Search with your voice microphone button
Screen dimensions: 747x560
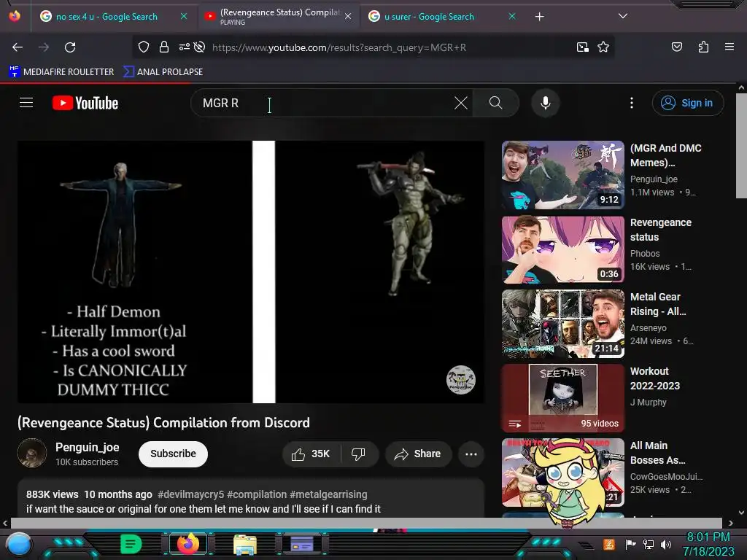click(x=546, y=103)
